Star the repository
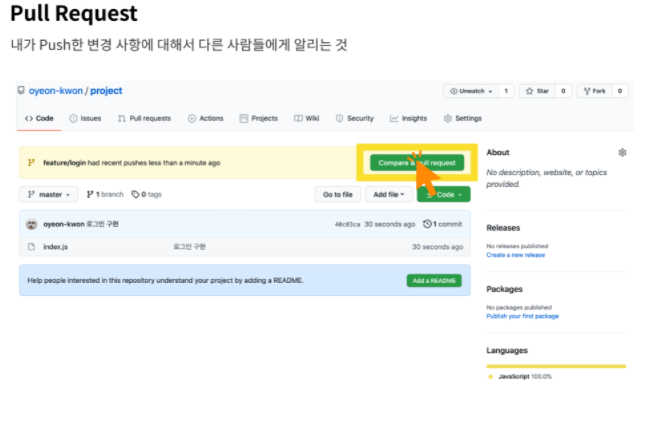658x421 pixels. [538, 91]
